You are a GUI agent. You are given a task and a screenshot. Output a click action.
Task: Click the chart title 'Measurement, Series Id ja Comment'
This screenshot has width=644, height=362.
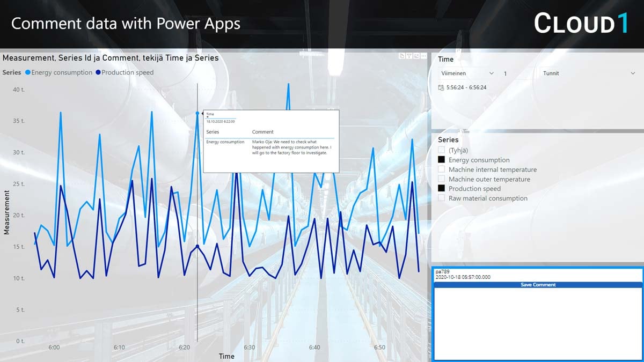coord(111,58)
